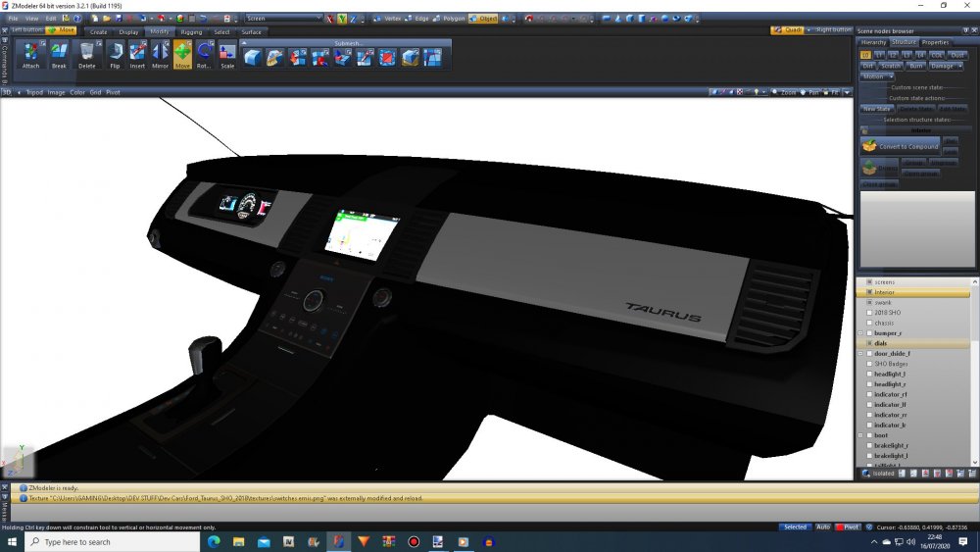
Task: Click the New State button
Action: point(877,109)
